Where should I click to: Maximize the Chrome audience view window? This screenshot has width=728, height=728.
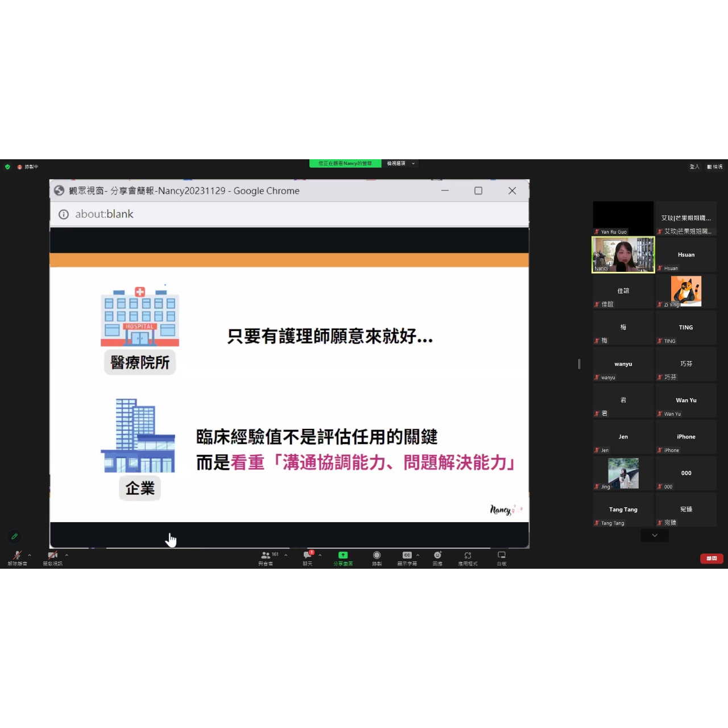point(478,191)
